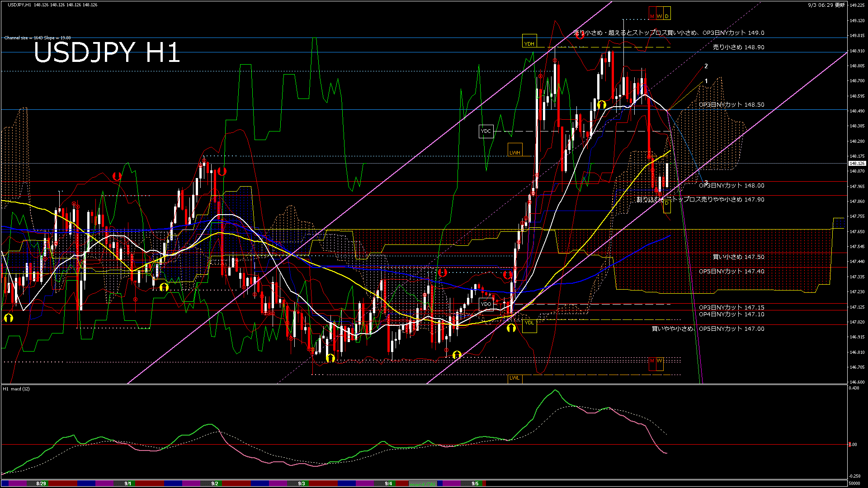This screenshot has height=488, width=868.
Task: Click the 146.600 price on the axis
Action: 857,382
